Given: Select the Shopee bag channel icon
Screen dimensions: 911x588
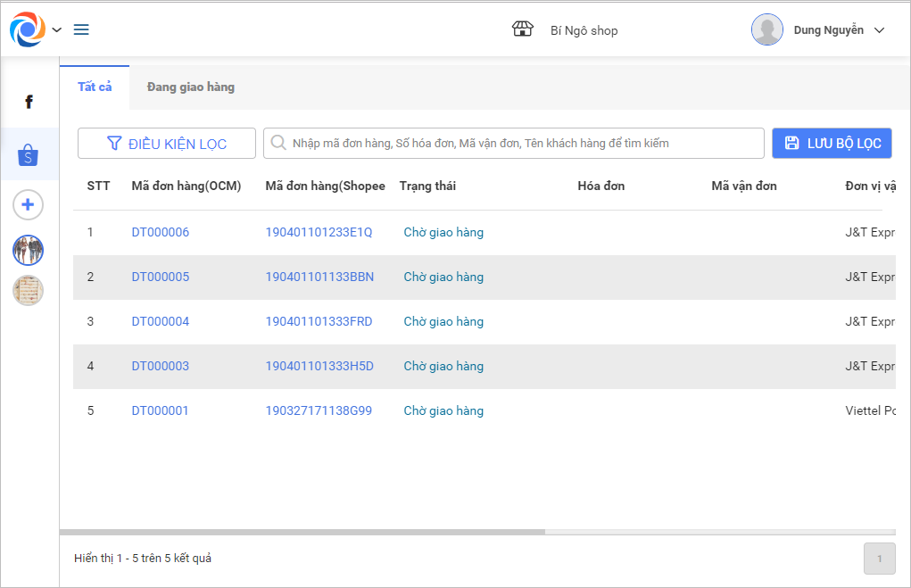Looking at the screenshot, I should [x=28, y=153].
